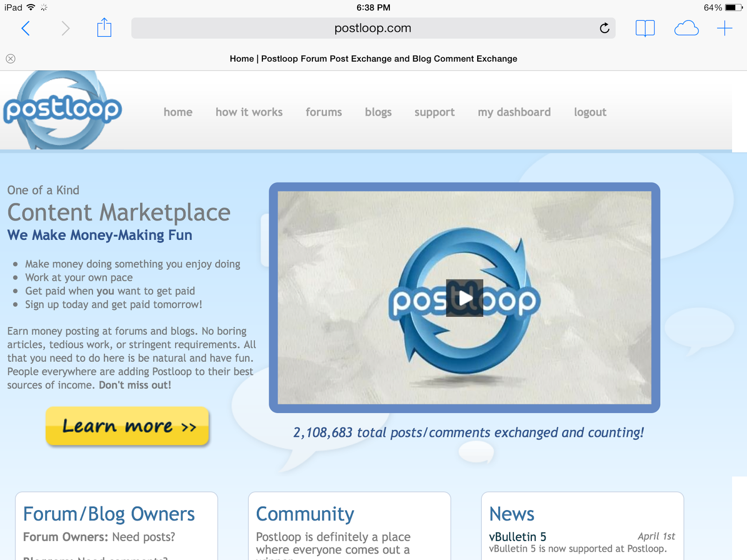
Task: Open the blogs nav item
Action: [378, 112]
